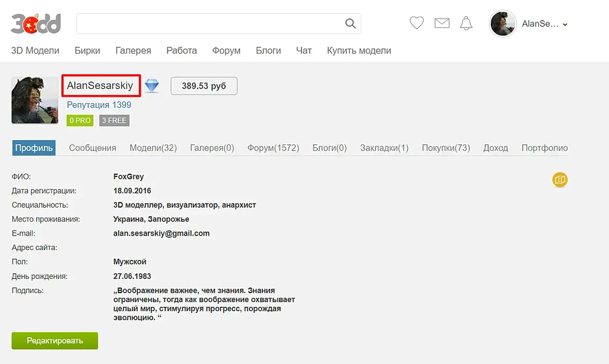Open favorites via the heart icon
The height and width of the screenshot is (364, 609).
(x=416, y=23)
